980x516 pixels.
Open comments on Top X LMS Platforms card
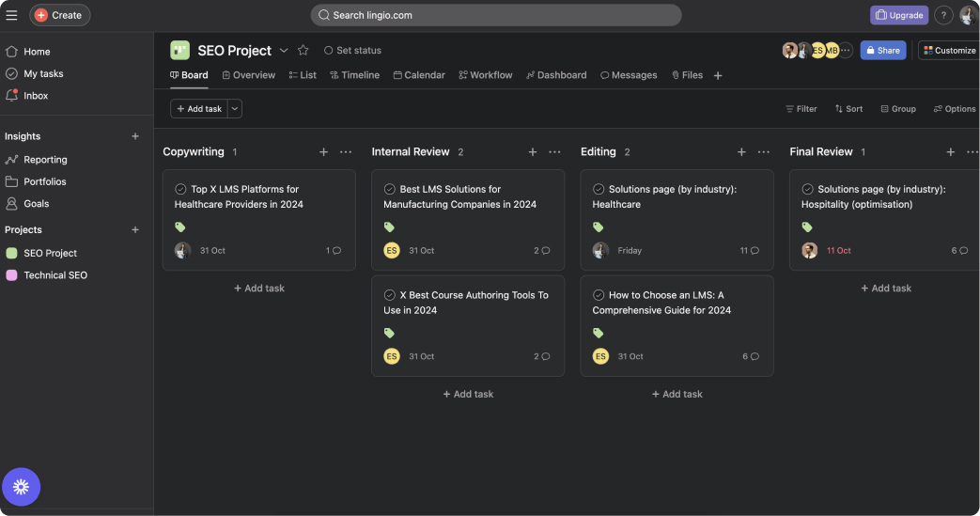334,251
